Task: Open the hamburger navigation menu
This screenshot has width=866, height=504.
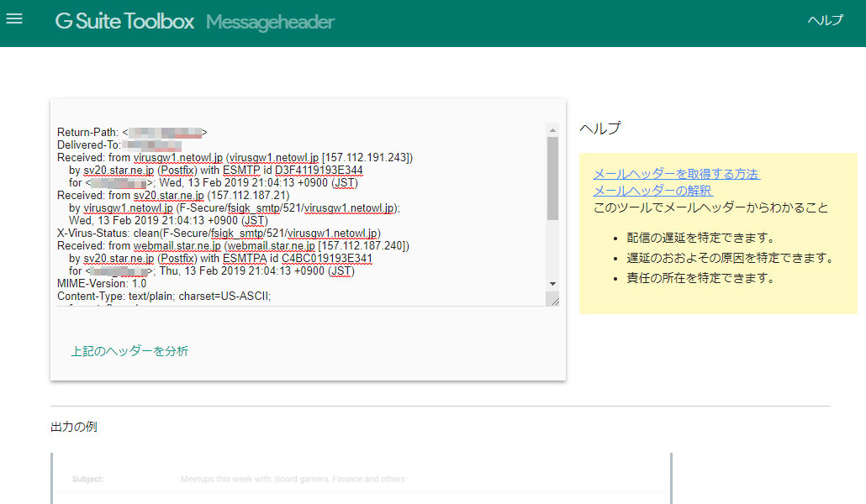Action: coord(14,19)
